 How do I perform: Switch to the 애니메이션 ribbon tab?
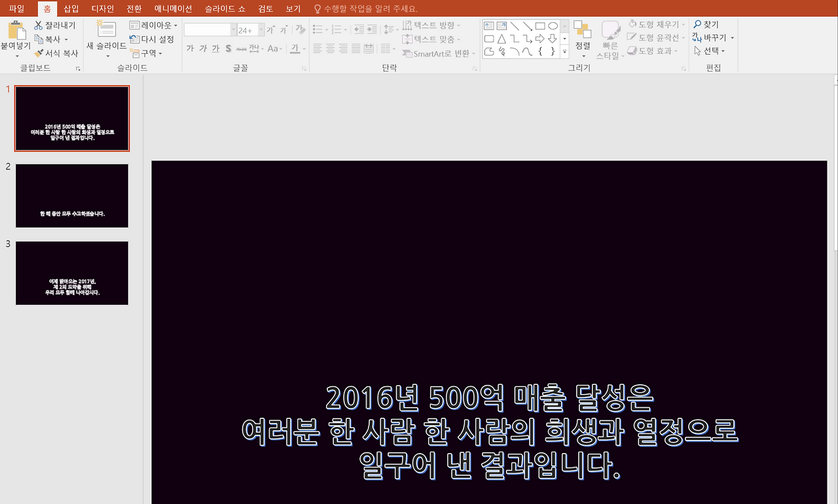175,9
